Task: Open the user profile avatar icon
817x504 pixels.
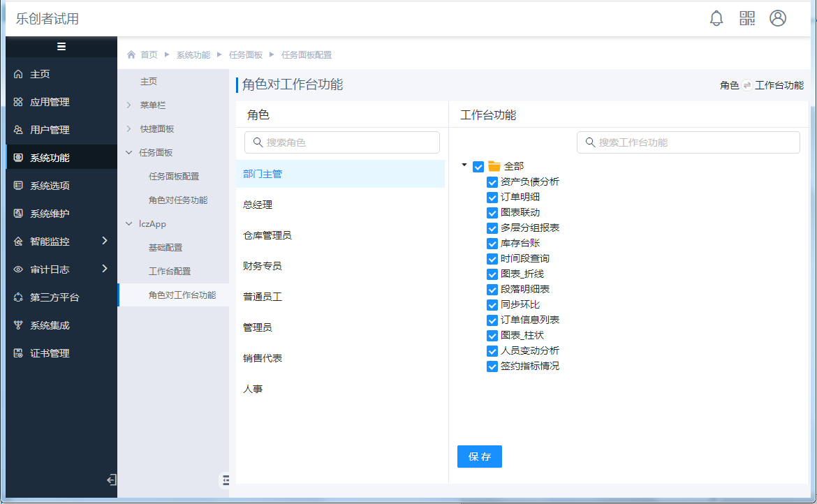Action: click(778, 19)
